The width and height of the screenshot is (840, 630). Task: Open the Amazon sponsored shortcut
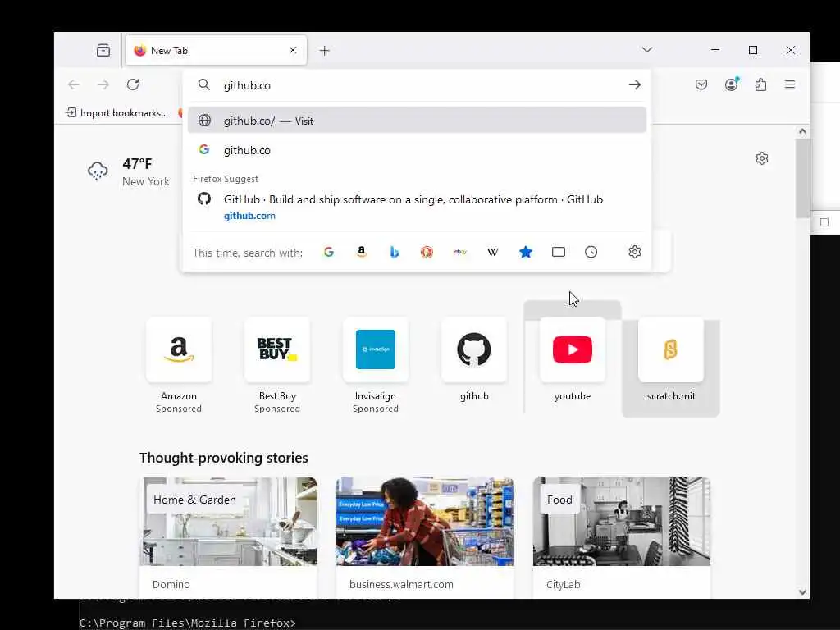[x=179, y=366]
